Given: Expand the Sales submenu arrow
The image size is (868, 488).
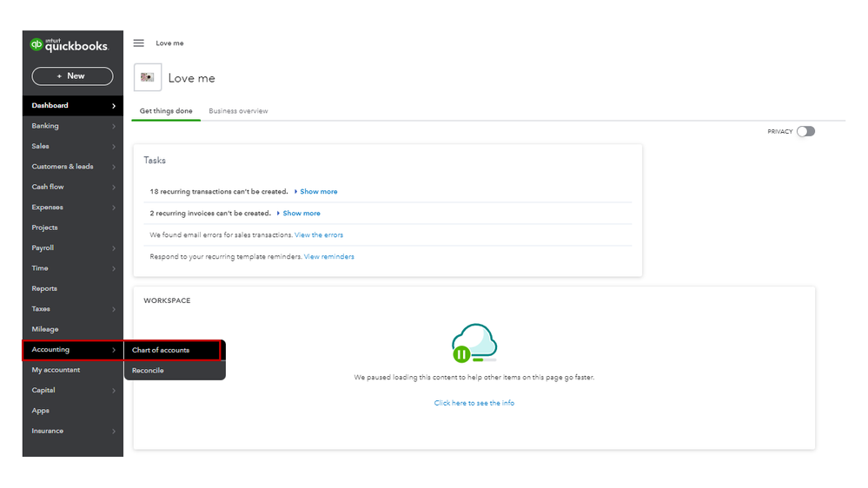Looking at the screenshot, I should [x=114, y=147].
